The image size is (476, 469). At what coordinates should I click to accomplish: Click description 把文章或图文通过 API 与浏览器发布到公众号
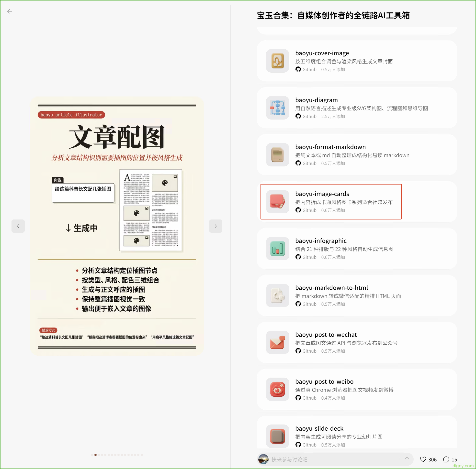[x=346, y=343]
